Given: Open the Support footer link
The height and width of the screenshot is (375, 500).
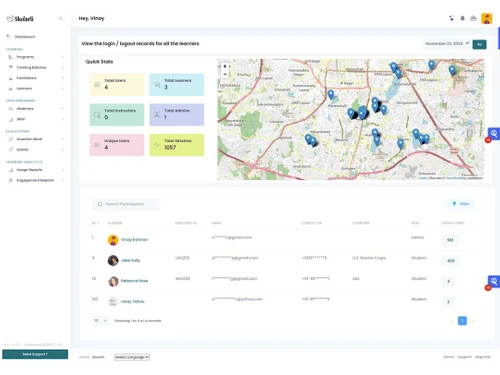Looking at the screenshot, I should (464, 357).
